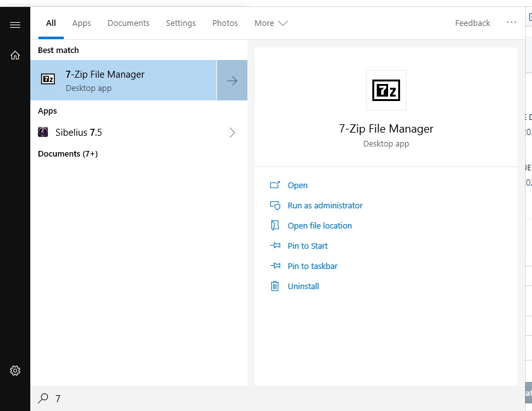Click the Sibelius 7.5 app icon
The width and height of the screenshot is (532, 411).
tap(43, 132)
